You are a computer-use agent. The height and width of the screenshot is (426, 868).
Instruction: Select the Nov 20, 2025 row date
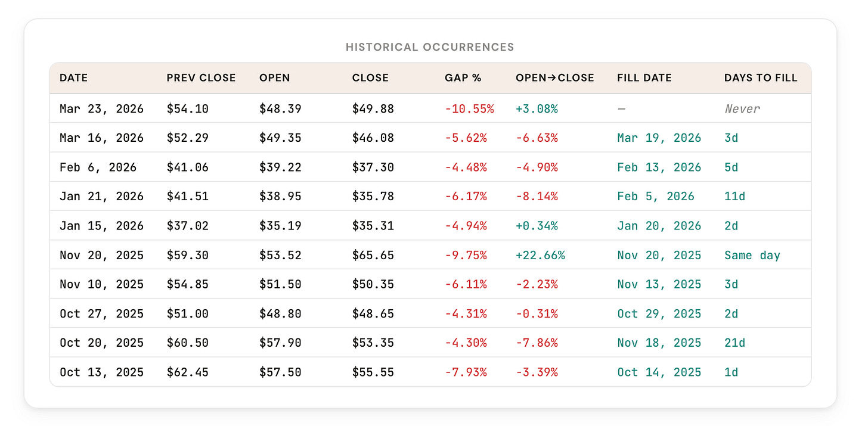point(101,255)
